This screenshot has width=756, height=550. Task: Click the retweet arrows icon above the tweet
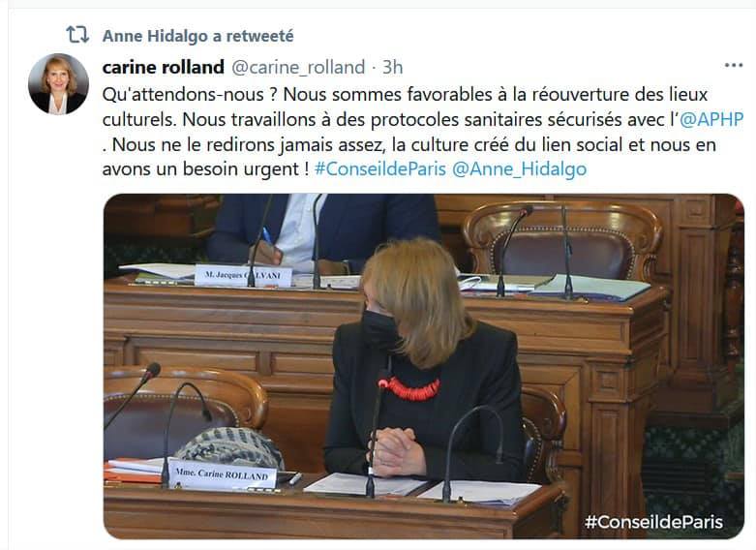pos(77,35)
